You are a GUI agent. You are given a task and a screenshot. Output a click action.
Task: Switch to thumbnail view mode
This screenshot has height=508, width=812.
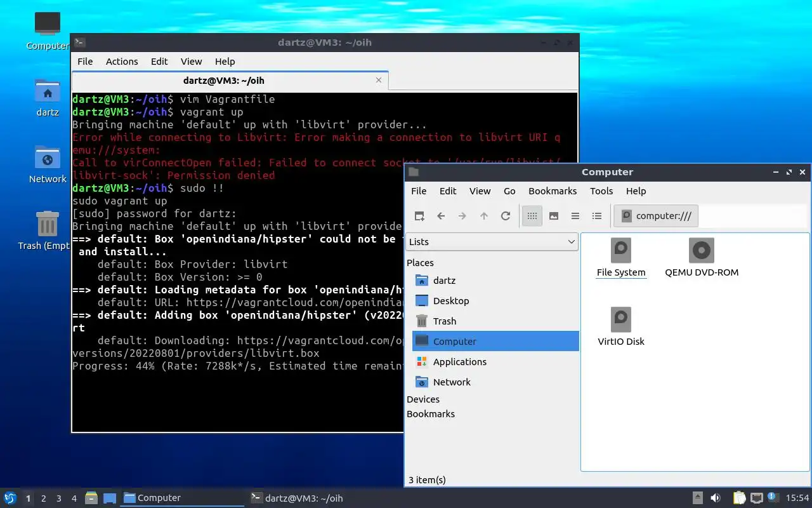[554, 216]
